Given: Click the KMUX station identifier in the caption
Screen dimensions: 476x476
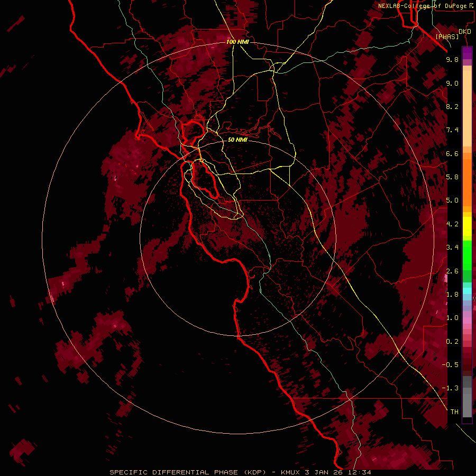Looking at the screenshot, I should click(x=291, y=472).
